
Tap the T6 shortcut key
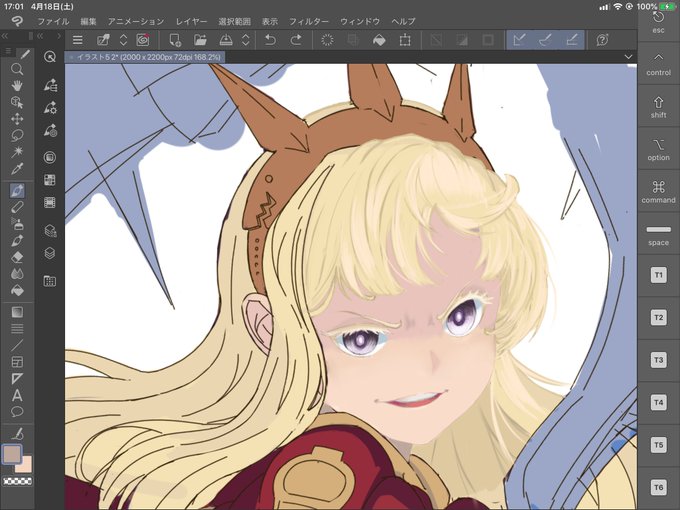point(658,487)
